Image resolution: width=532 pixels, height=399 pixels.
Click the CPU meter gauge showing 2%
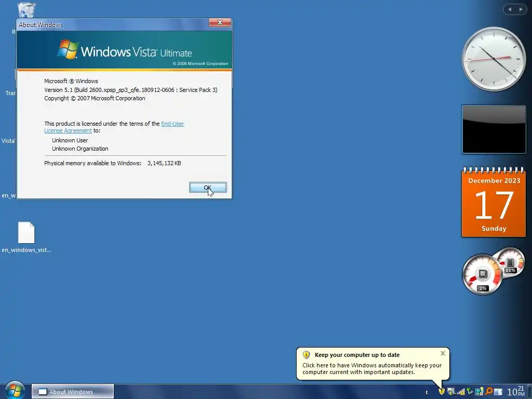(x=482, y=274)
